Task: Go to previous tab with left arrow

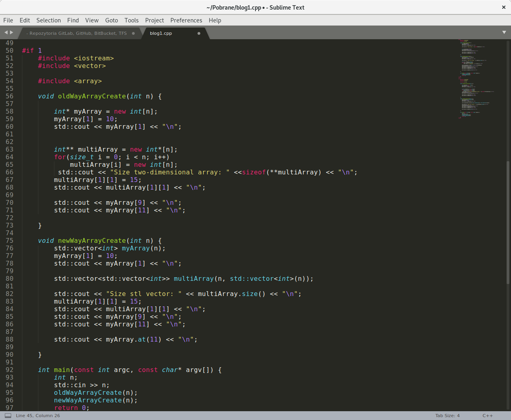Action: [x=6, y=32]
